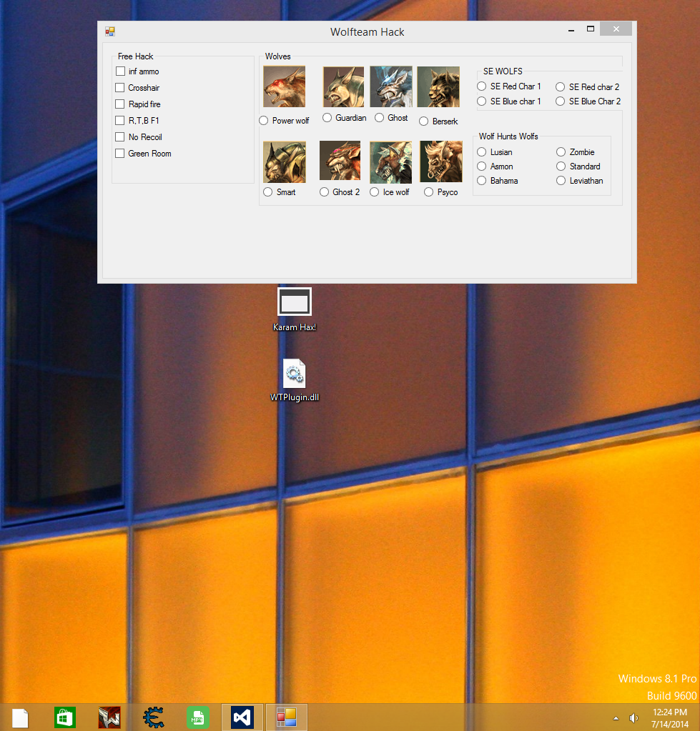
Task: Switch to Visual Studio in taskbar
Action: tap(242, 717)
